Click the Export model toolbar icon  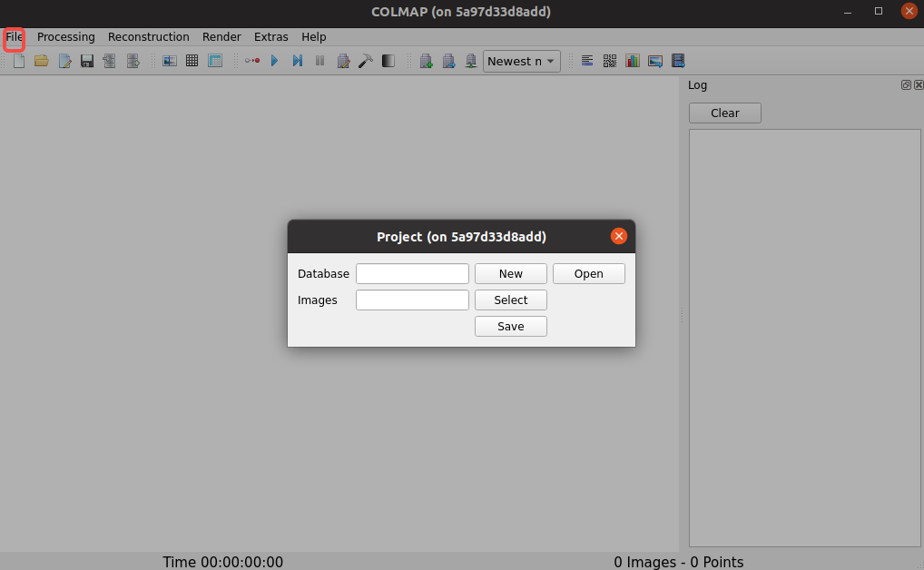[x=133, y=61]
